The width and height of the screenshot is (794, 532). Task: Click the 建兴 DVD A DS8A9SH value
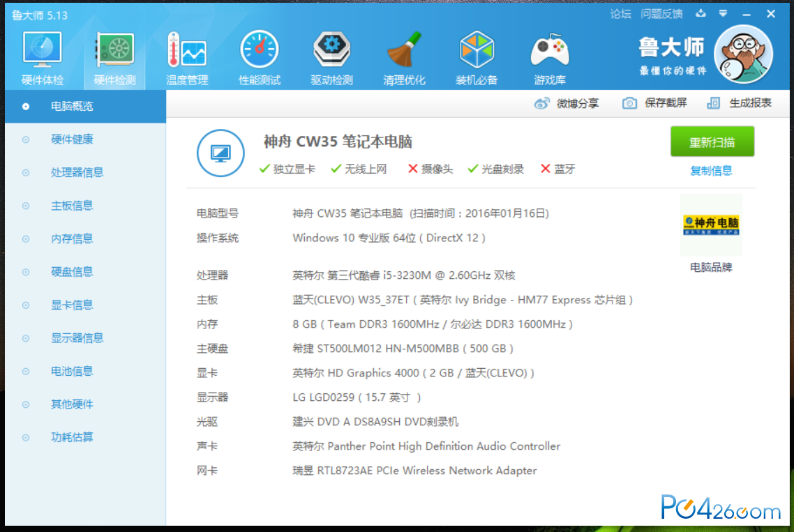coord(375,422)
